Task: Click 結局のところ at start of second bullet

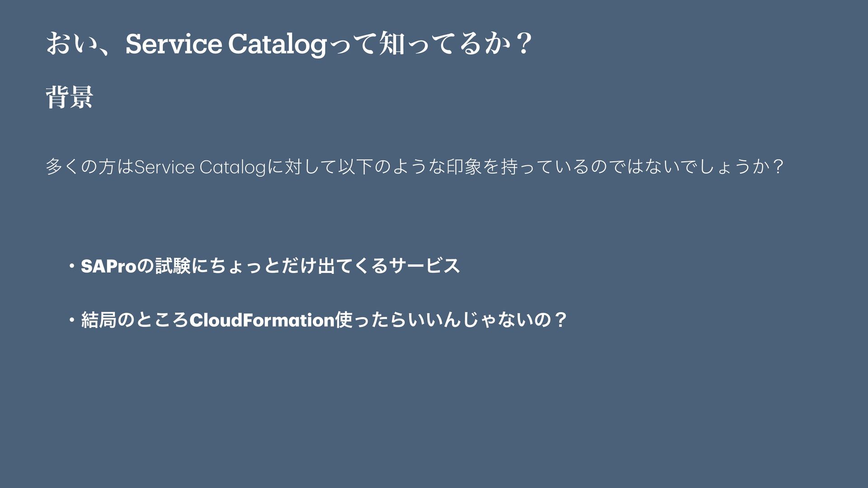Action: pyautogui.click(x=135, y=320)
